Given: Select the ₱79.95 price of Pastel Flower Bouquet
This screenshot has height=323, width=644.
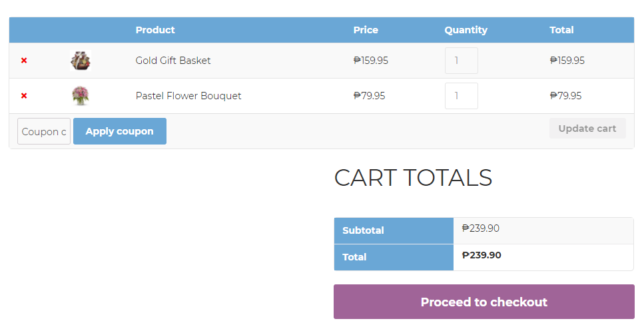Looking at the screenshot, I should point(369,96).
